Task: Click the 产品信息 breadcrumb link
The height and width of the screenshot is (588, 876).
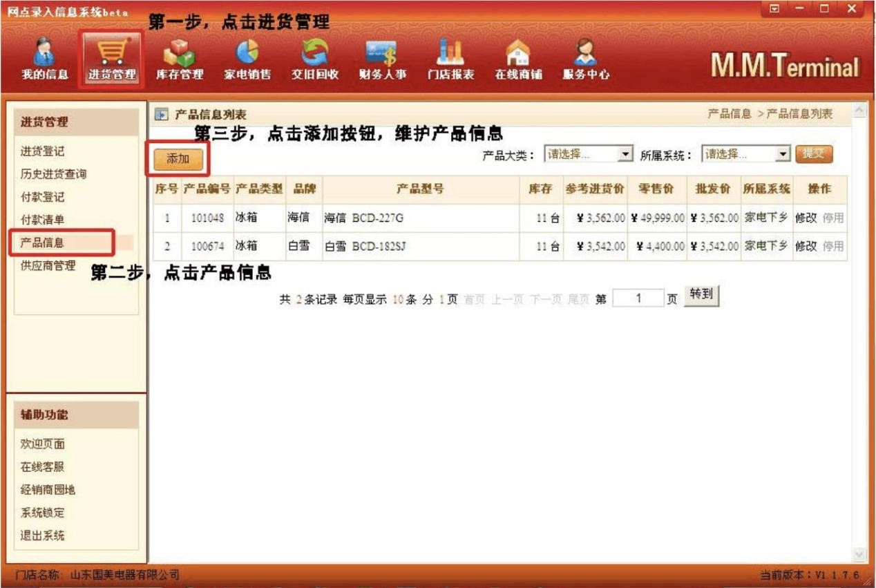Action: click(x=730, y=113)
